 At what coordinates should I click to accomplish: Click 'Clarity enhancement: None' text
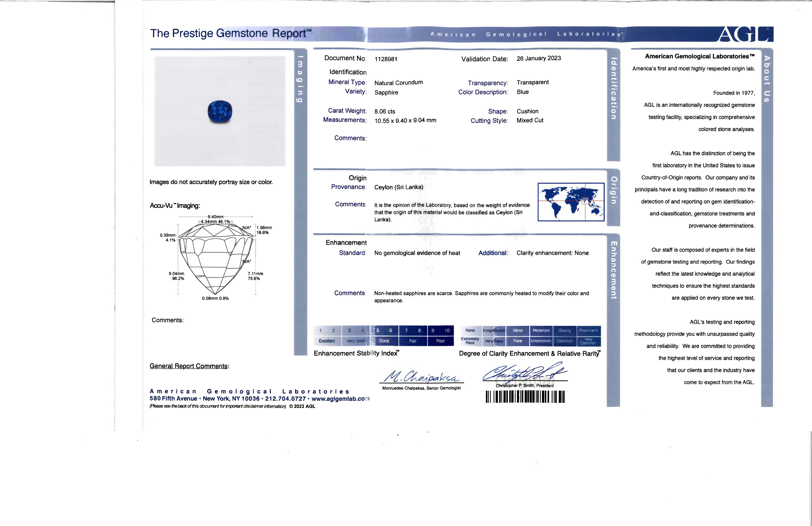552,253
